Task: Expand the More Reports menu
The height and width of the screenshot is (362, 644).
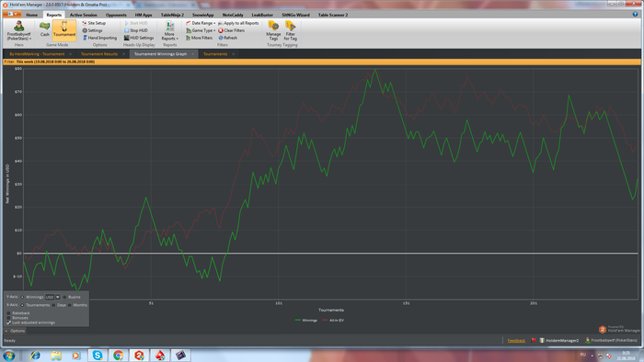Action: coord(169,30)
